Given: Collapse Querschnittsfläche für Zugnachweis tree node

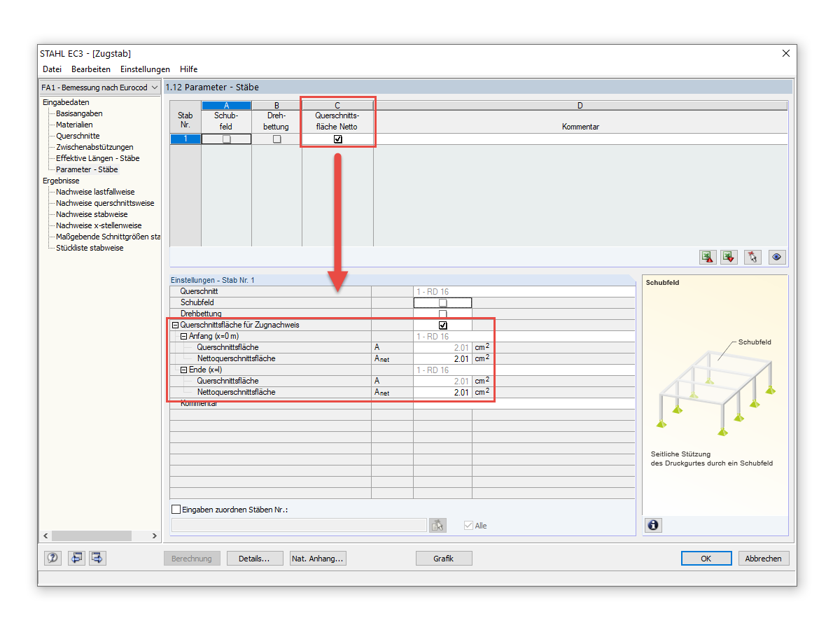Looking at the screenshot, I should coord(175,325).
